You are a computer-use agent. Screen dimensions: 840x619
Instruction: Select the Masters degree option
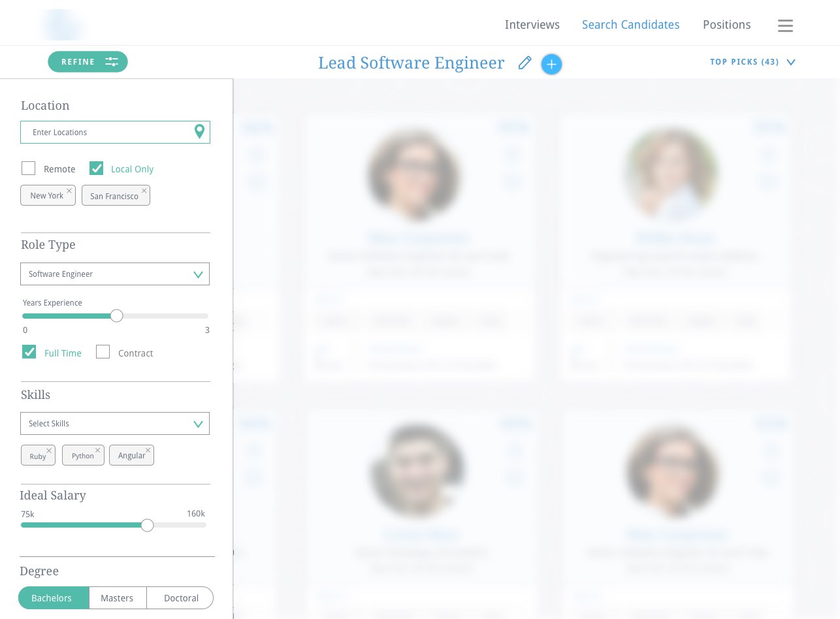point(118,598)
